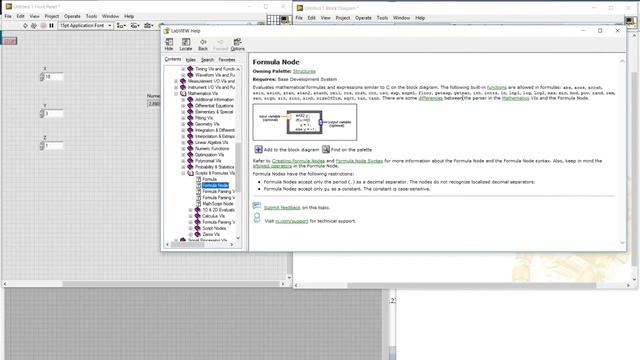Open the Creating Formula Nodes link
This screenshot has height=360, width=640.
click(298, 161)
